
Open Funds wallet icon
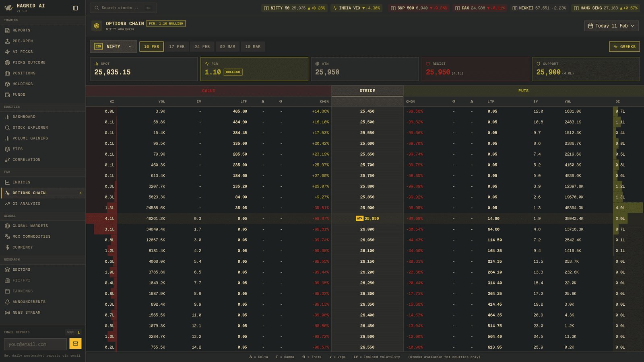[x=7, y=95]
